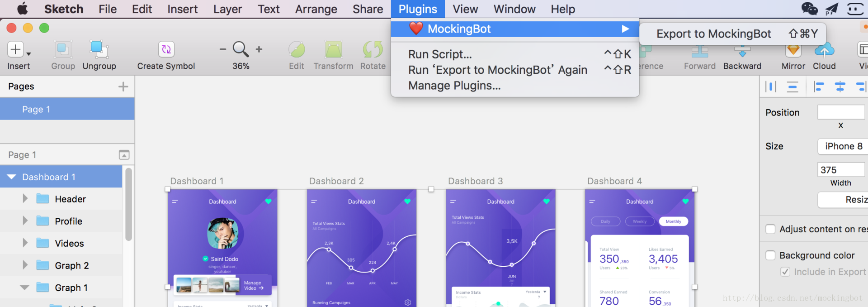
Task: Open the Apple menu
Action: point(22,9)
